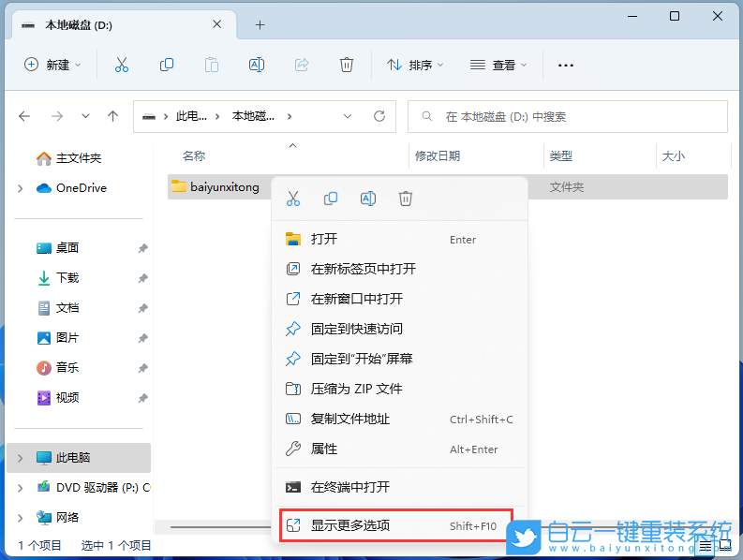The image size is (743, 560).
Task: Choose 复制文件地址
Action: 399,419
